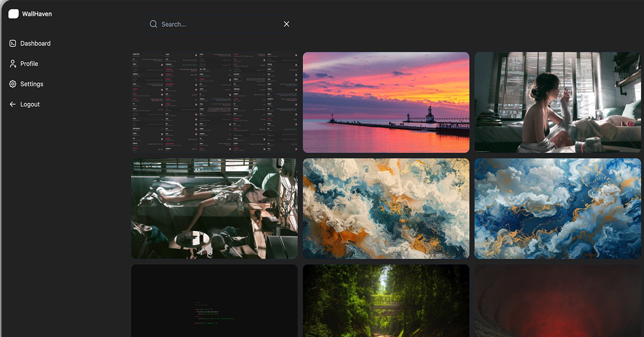
Task: Open the Dashboard menu item
Action: point(30,43)
